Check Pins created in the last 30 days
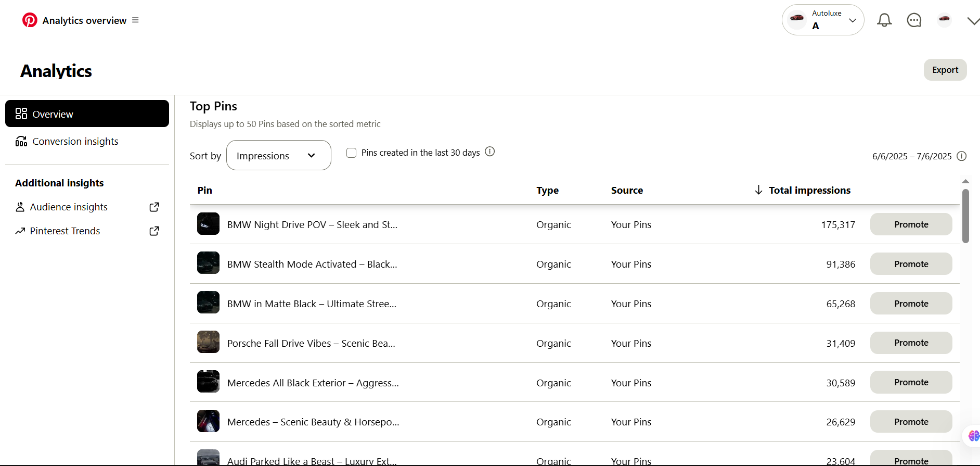Image resolution: width=980 pixels, height=466 pixels. 352,153
